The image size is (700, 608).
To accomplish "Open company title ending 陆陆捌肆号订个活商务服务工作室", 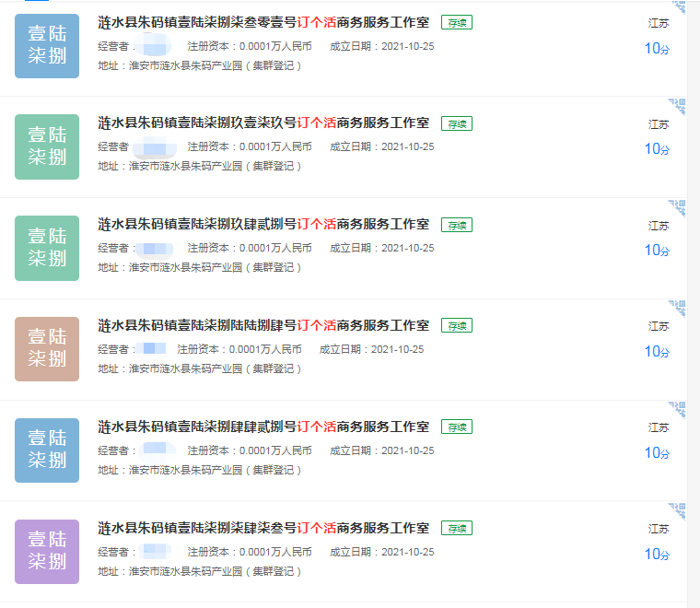I will 263,325.
